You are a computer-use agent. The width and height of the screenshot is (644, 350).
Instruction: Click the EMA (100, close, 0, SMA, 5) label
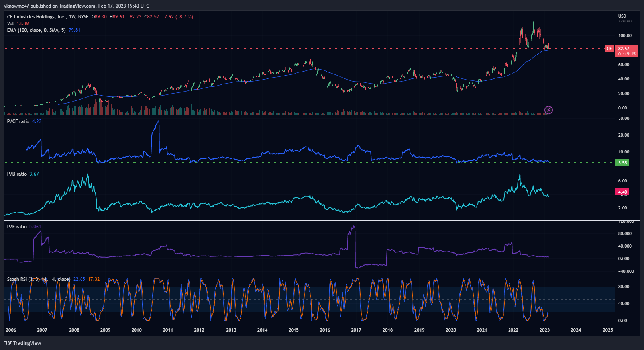pyautogui.click(x=36, y=30)
